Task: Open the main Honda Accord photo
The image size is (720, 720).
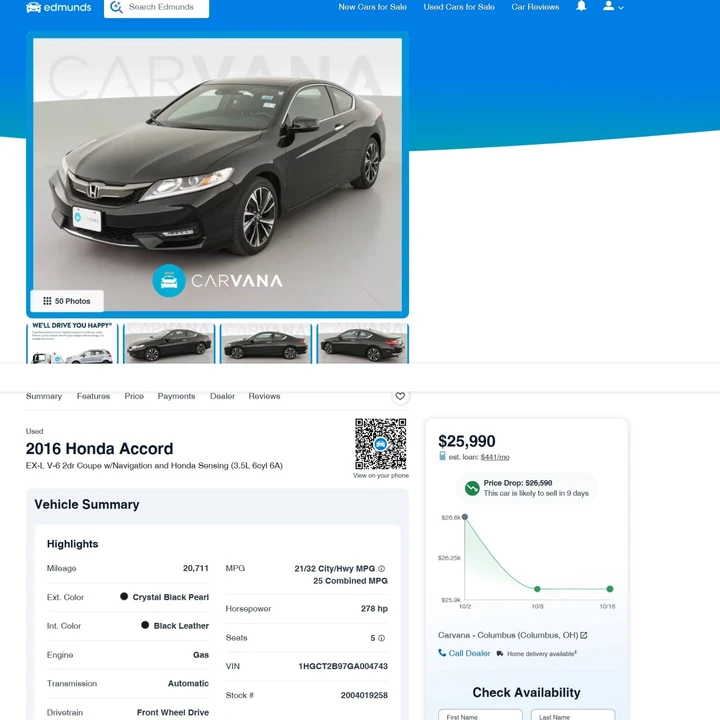Action: click(217, 174)
